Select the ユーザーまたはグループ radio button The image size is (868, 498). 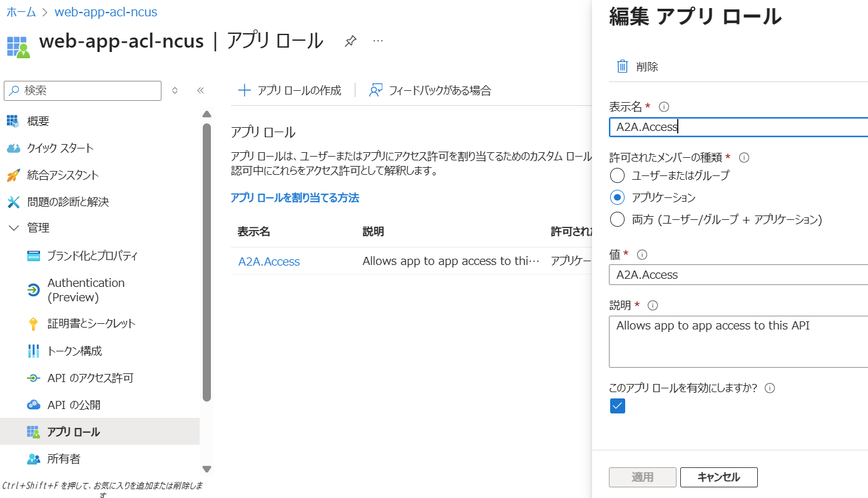point(617,175)
